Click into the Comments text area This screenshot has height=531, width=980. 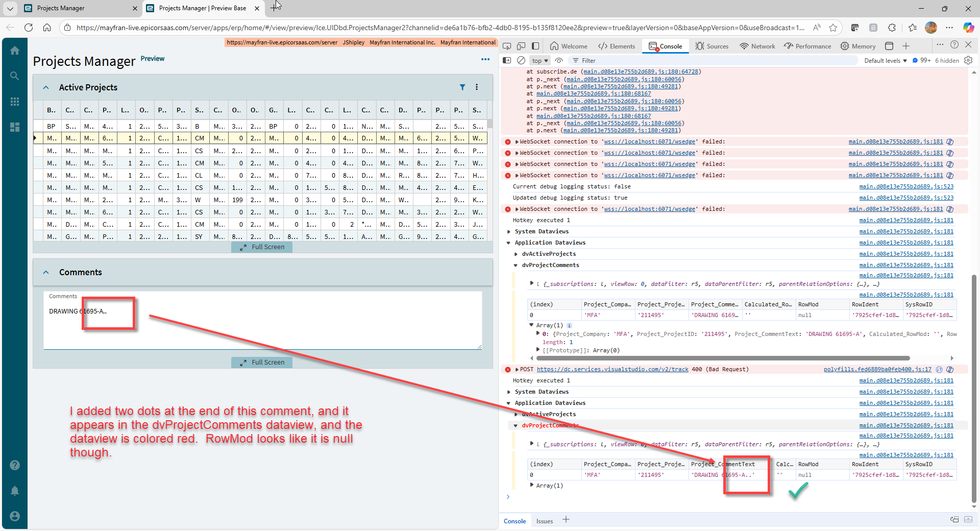(x=263, y=320)
